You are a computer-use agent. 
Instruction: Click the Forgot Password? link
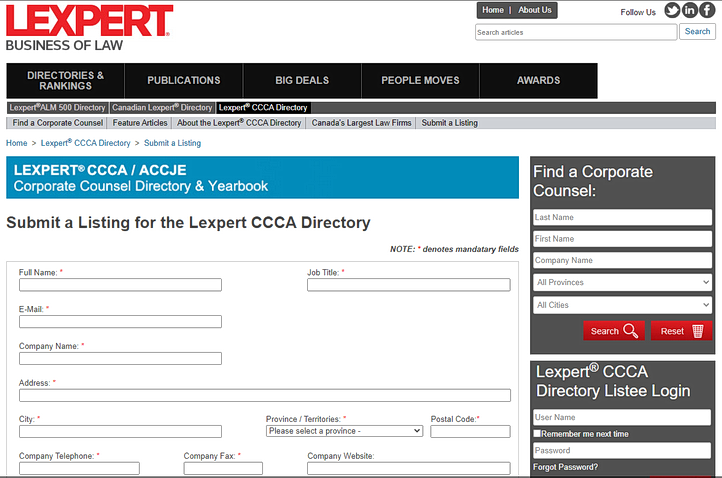(565, 467)
